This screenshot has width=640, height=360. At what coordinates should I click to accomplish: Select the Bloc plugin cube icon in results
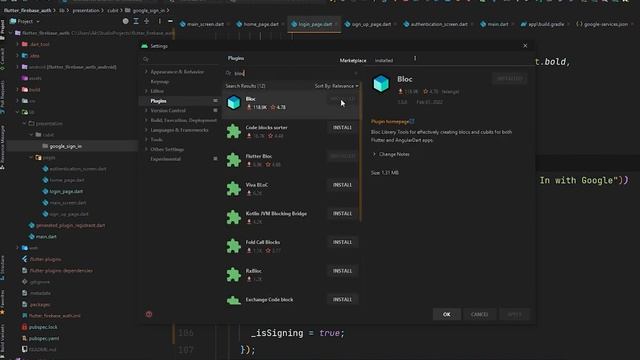(234, 102)
